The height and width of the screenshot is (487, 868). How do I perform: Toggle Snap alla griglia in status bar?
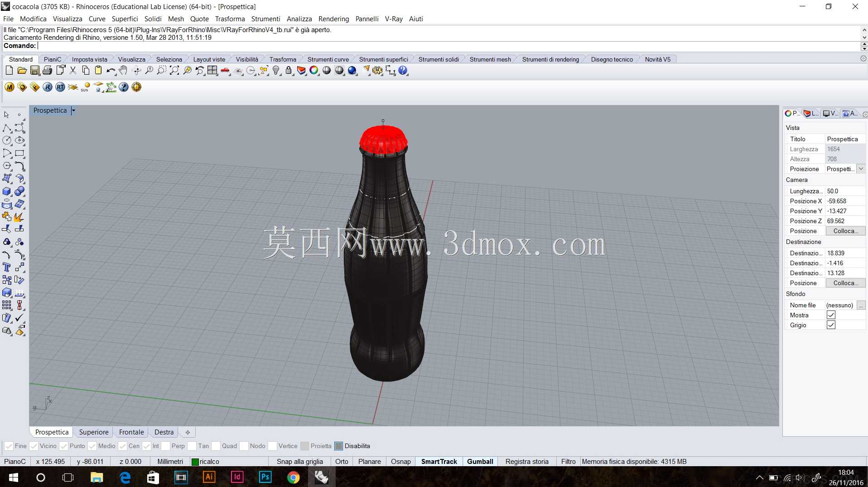pyautogui.click(x=300, y=462)
